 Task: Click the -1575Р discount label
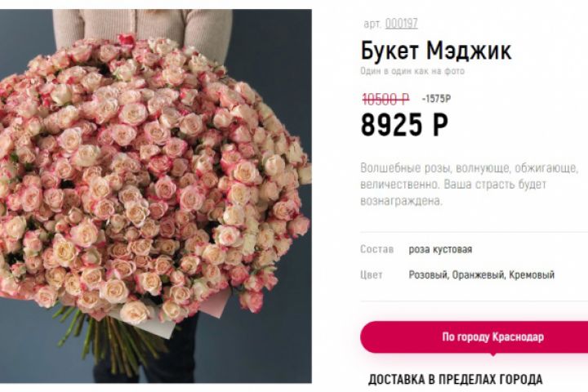click(x=436, y=99)
